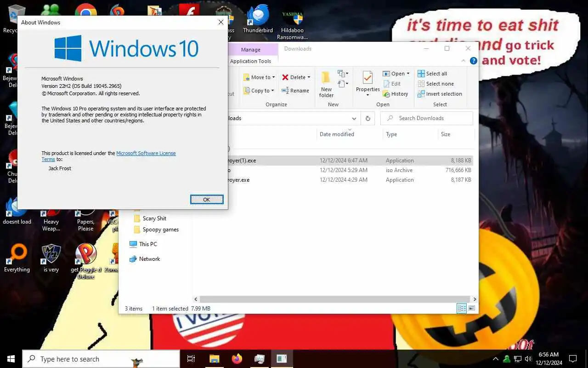
Task: Click the red X Delete icon
Action: tap(285, 77)
